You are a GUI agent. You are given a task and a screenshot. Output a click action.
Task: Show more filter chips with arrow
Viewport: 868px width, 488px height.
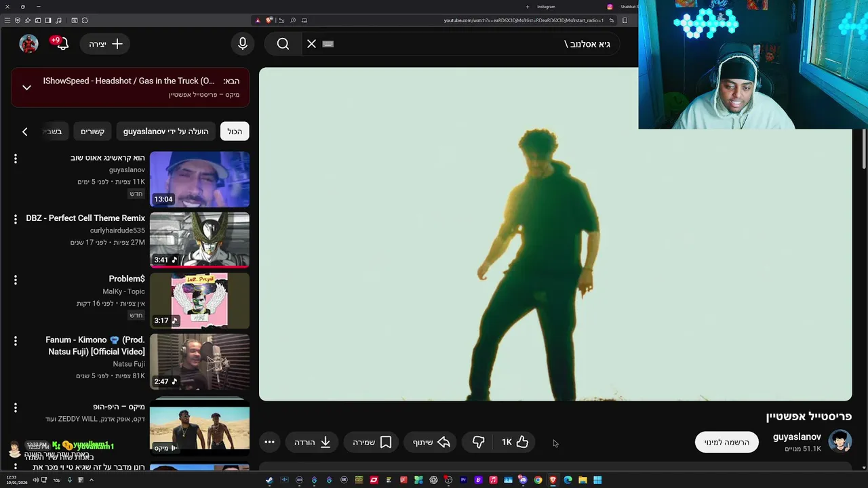coord(25,131)
